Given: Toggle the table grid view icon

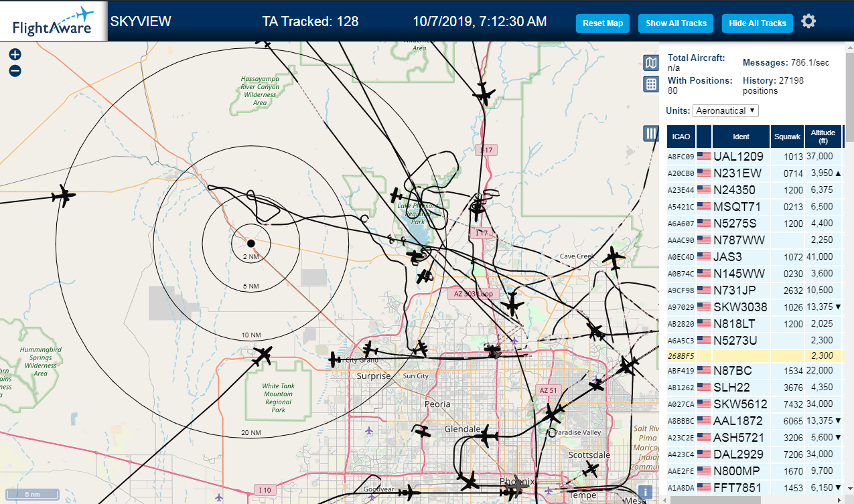Looking at the screenshot, I should tap(650, 84).
